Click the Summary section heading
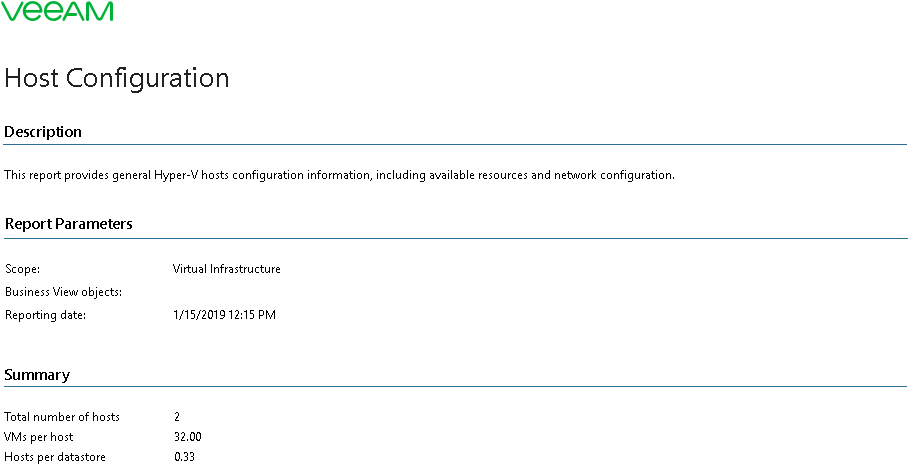This screenshot has width=912, height=468. pos(37,375)
